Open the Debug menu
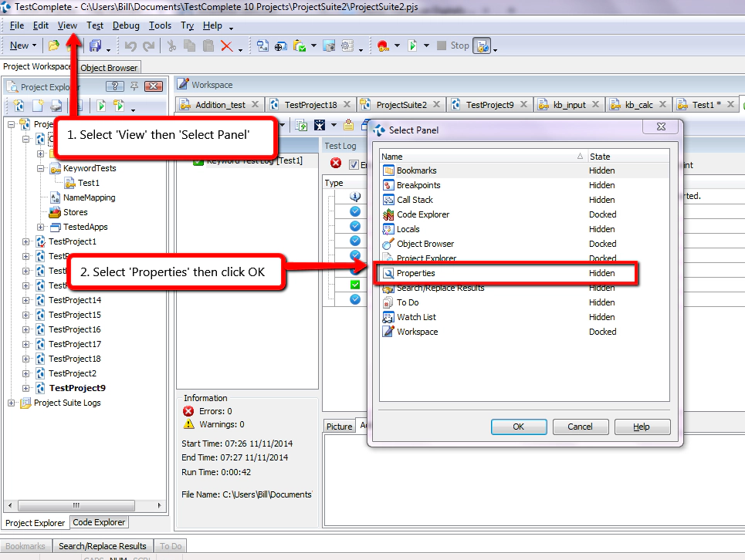 (x=127, y=25)
